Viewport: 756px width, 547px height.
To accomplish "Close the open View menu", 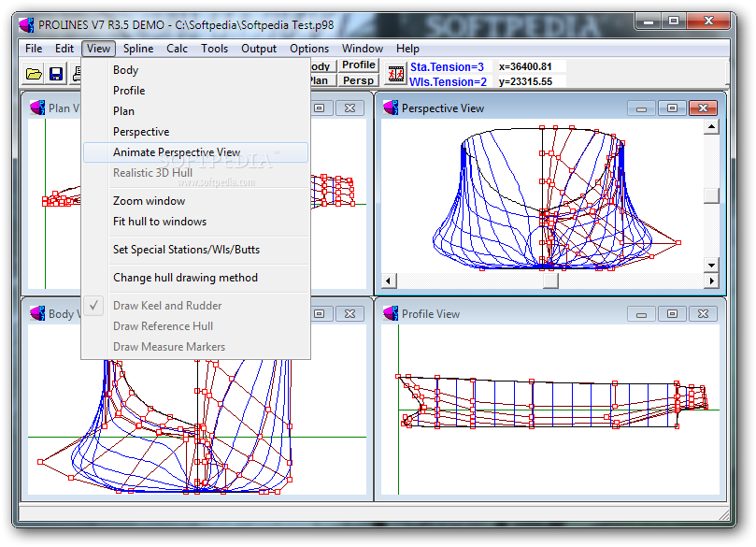I will pos(98,49).
